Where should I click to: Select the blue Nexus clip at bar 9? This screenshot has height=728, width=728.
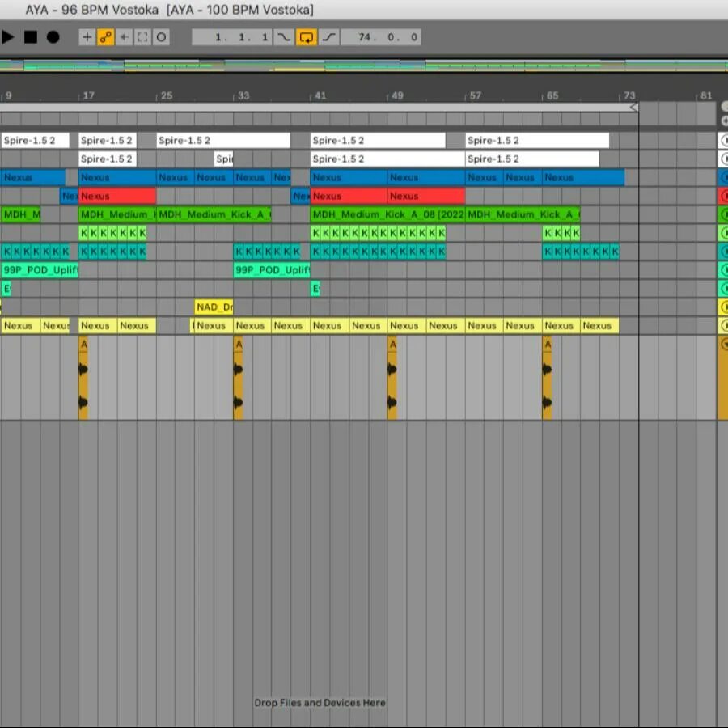click(x=33, y=177)
